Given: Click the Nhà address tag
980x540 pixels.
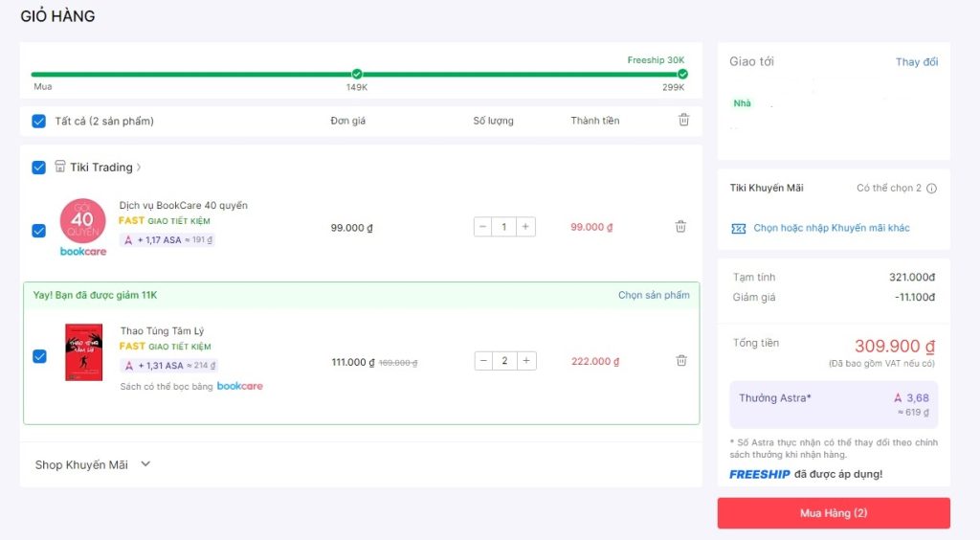Looking at the screenshot, I should 742,103.
